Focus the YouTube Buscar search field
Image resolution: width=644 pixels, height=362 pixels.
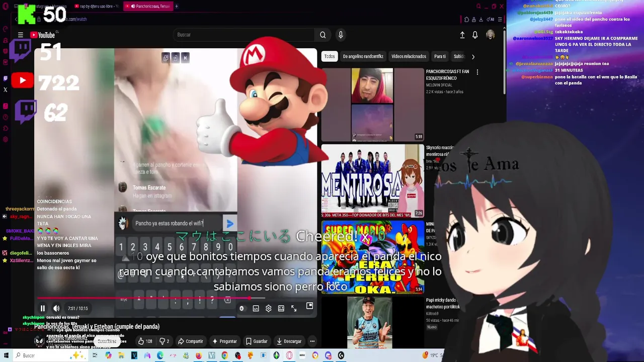pos(245,35)
